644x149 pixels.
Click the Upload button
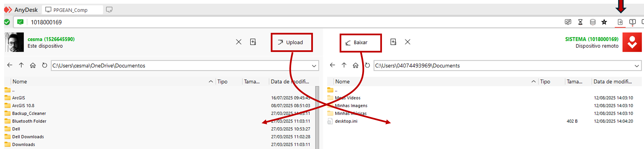coord(291,42)
